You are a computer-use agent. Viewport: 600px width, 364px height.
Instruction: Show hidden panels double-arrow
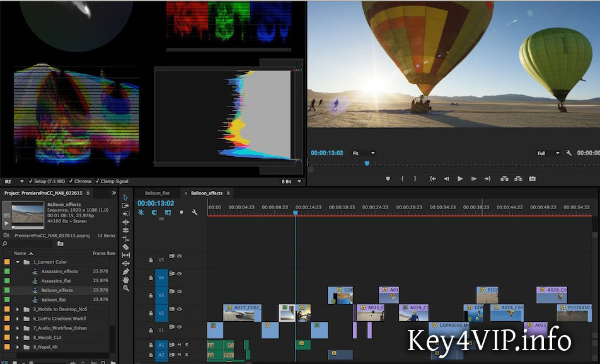[113, 193]
